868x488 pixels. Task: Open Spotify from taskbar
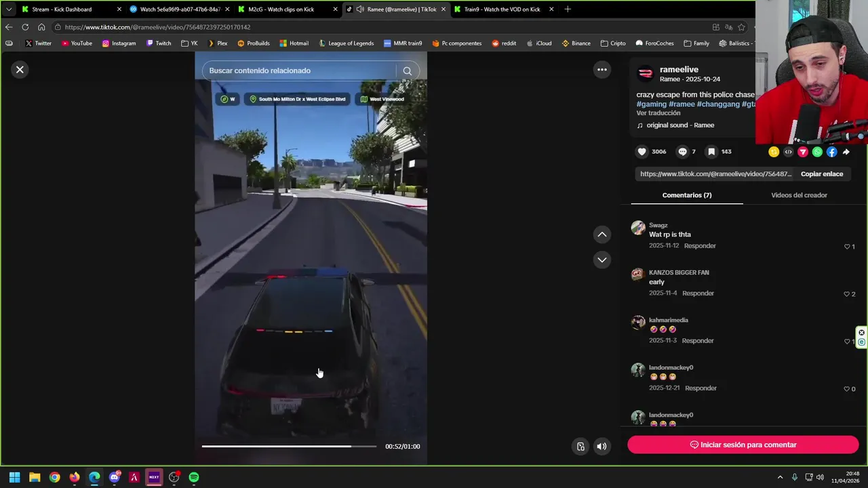[x=194, y=477]
